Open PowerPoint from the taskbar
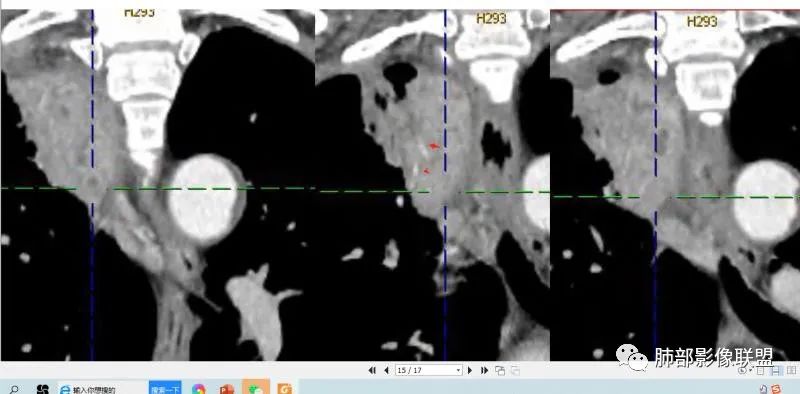800x394 pixels. (x=227, y=389)
